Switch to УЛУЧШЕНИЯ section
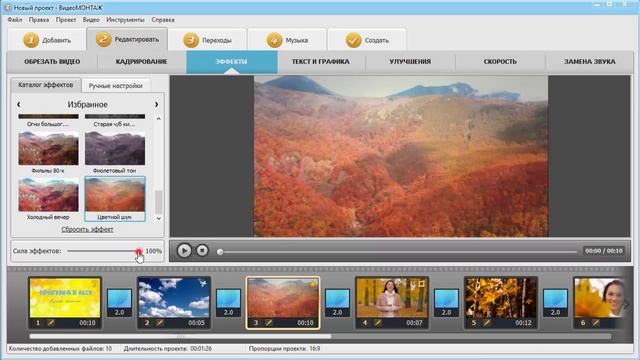Image resolution: width=640 pixels, height=360 pixels. pos(410,62)
